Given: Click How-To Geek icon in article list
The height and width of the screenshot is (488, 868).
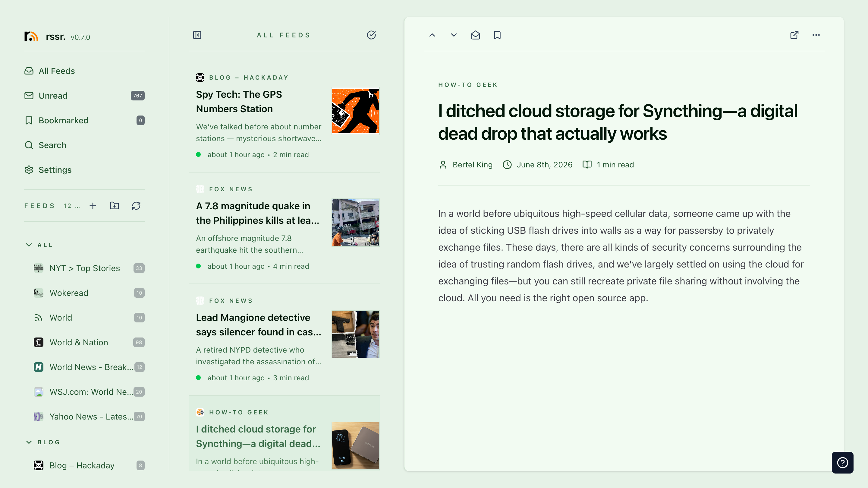Looking at the screenshot, I should pyautogui.click(x=200, y=412).
